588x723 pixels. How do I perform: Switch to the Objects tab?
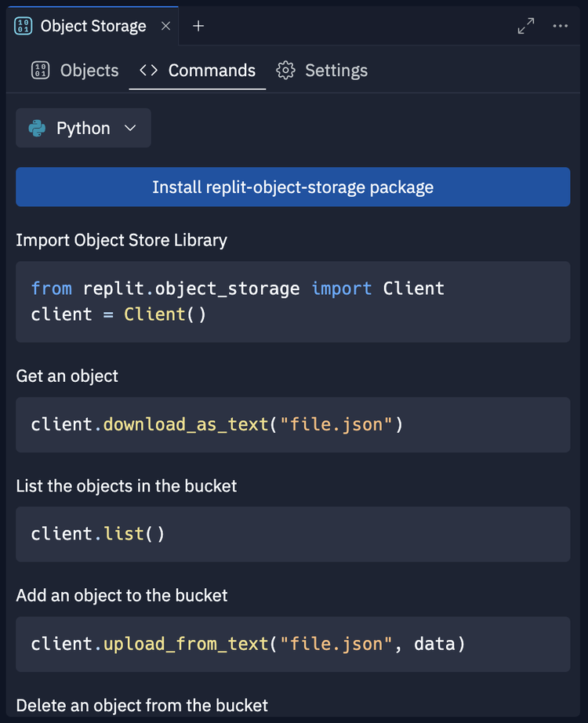89,70
